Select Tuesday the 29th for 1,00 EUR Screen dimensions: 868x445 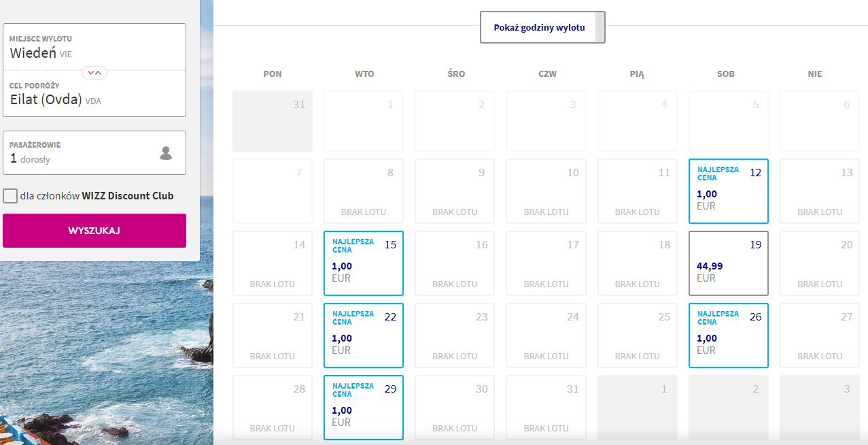[x=364, y=408]
